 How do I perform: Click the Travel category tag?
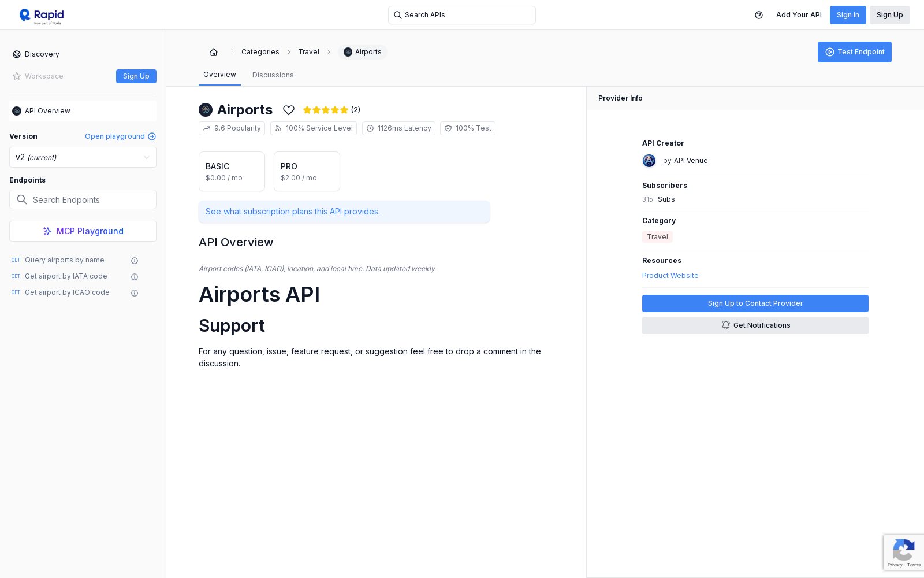657,237
